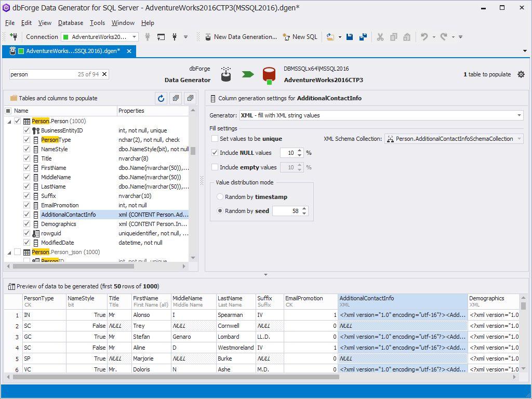Click the preview grid horizontal scrollbar
This screenshot has width=532, height=399.
tap(176, 377)
